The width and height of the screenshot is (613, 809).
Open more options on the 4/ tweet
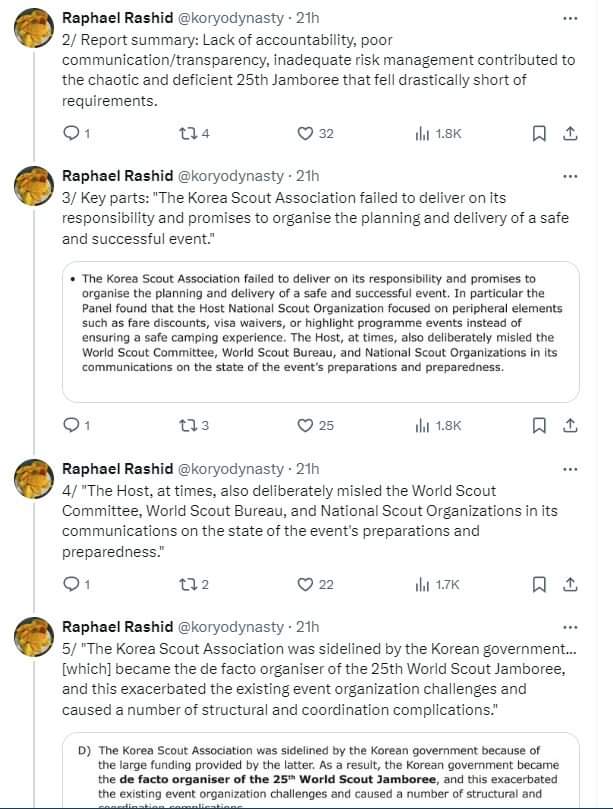point(570,470)
